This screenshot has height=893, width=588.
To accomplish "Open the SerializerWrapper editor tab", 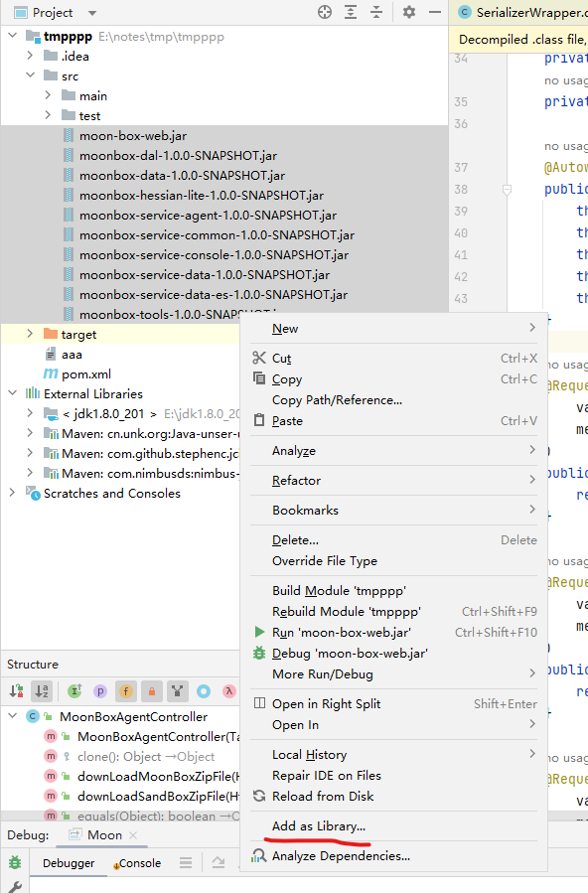I will pos(521,13).
